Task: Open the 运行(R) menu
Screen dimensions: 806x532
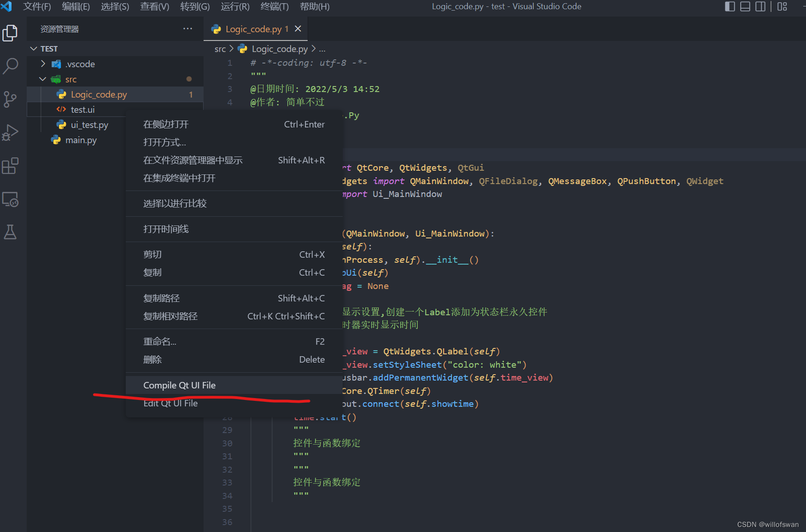Action: (x=235, y=6)
